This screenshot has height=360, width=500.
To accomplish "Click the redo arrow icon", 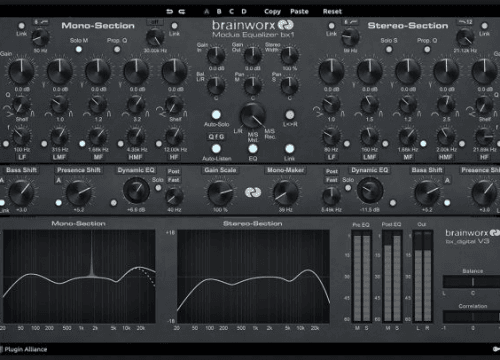I will tap(182, 12).
